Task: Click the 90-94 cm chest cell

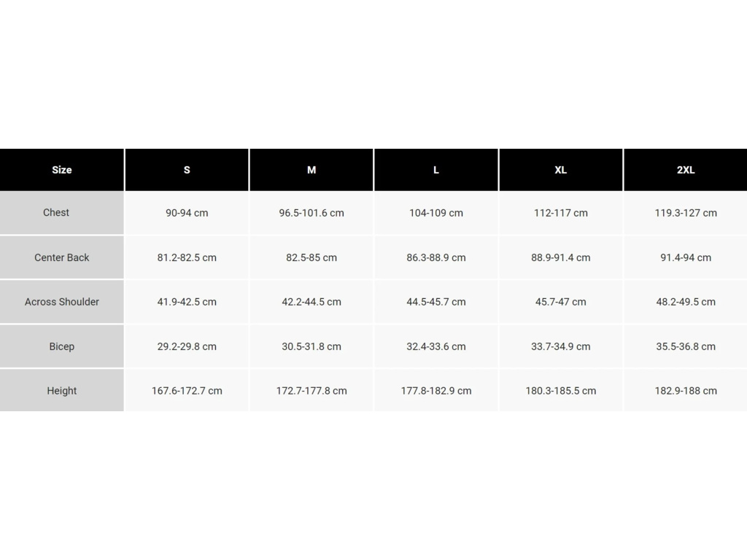Action: pyautogui.click(x=187, y=213)
